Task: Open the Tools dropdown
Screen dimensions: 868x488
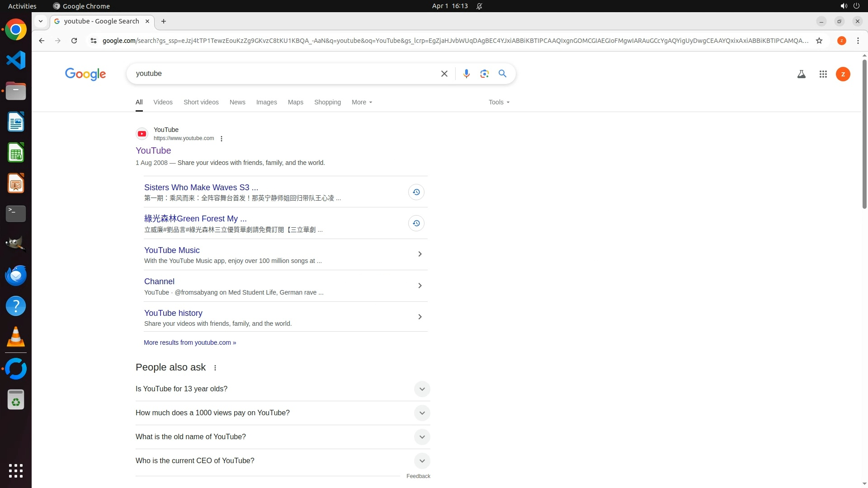Action: point(499,102)
